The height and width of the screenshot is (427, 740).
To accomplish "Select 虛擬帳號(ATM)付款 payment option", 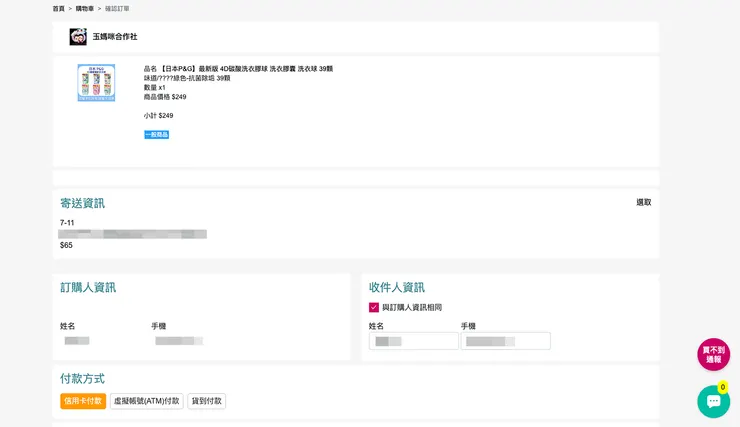I will click(146, 401).
